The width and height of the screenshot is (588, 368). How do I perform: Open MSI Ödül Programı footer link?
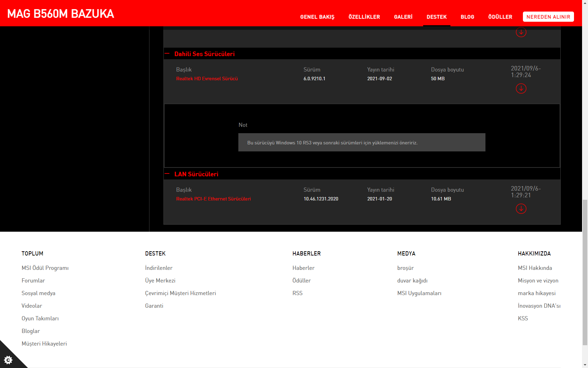[45, 268]
